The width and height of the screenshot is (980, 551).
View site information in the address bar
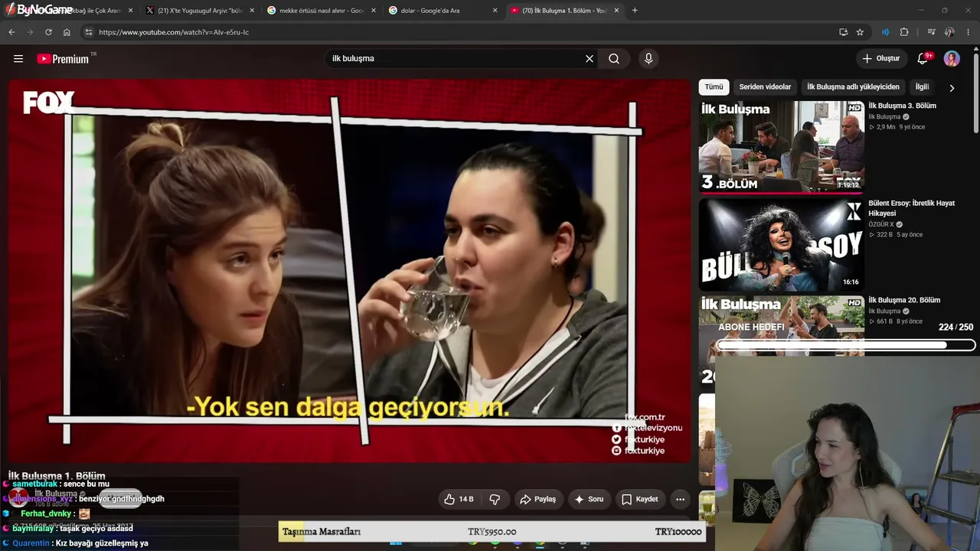pos(89,32)
